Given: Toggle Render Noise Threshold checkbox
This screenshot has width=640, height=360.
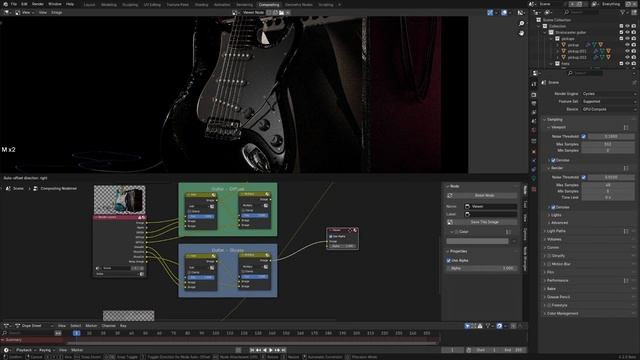Looking at the screenshot, I should (584, 177).
